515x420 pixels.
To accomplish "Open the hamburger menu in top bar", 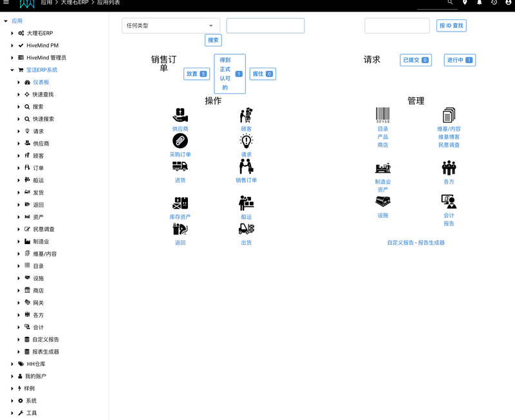I will coord(6,3).
